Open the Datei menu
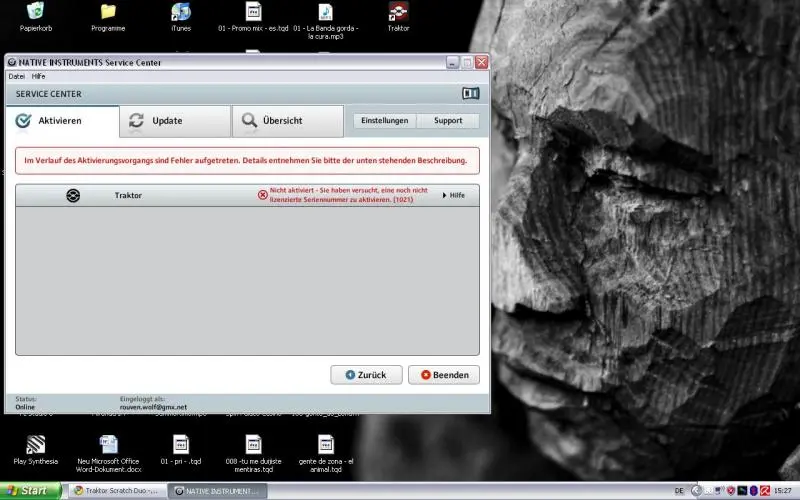Image resolution: width=800 pixels, height=500 pixels. (x=16, y=76)
